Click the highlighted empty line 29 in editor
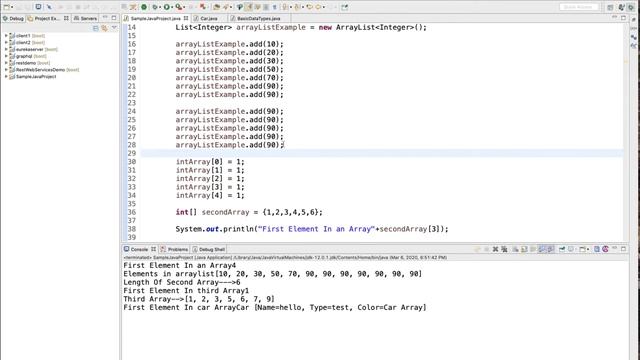The height and width of the screenshot is (360, 640). tap(382, 153)
